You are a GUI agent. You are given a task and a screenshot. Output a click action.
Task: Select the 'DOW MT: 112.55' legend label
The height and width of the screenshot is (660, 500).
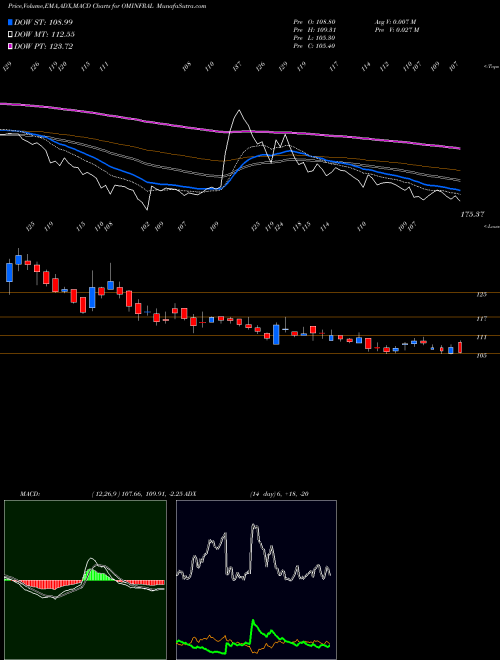click(x=44, y=35)
